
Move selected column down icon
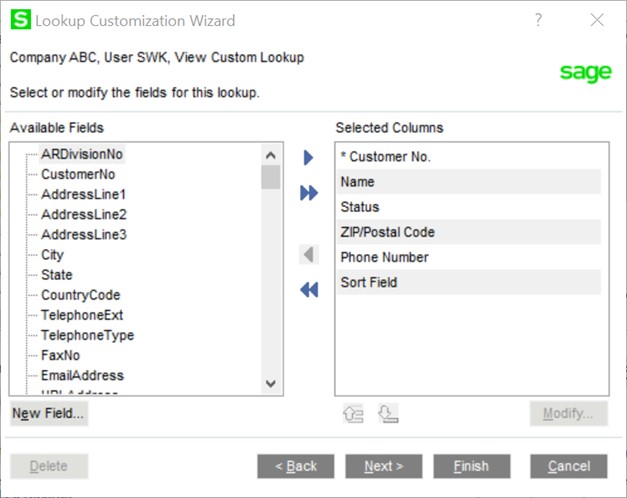(x=388, y=414)
